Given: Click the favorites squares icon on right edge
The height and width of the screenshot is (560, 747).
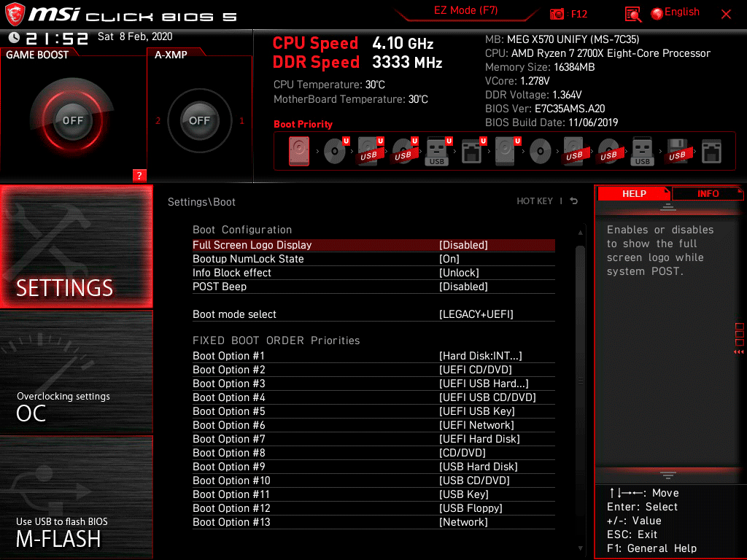Looking at the screenshot, I should 740,334.
